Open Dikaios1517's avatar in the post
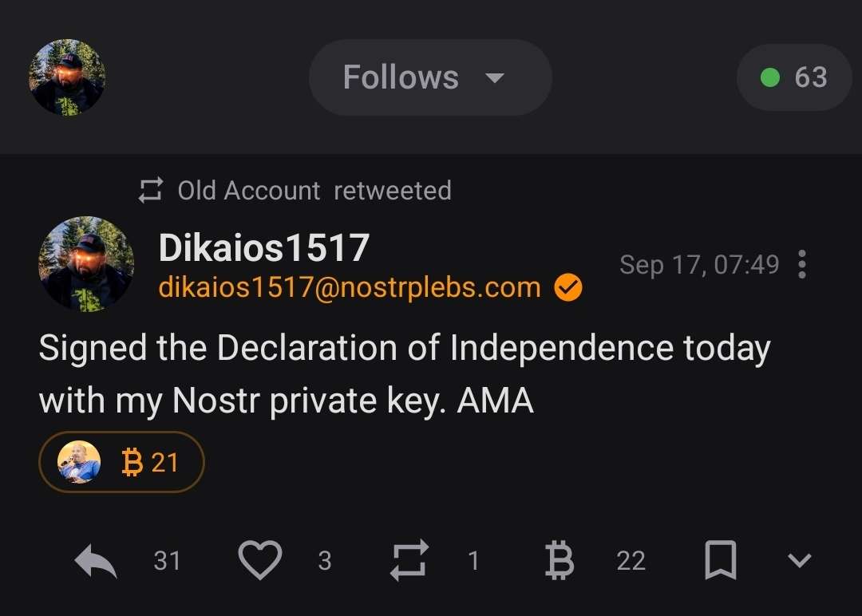 tap(86, 263)
